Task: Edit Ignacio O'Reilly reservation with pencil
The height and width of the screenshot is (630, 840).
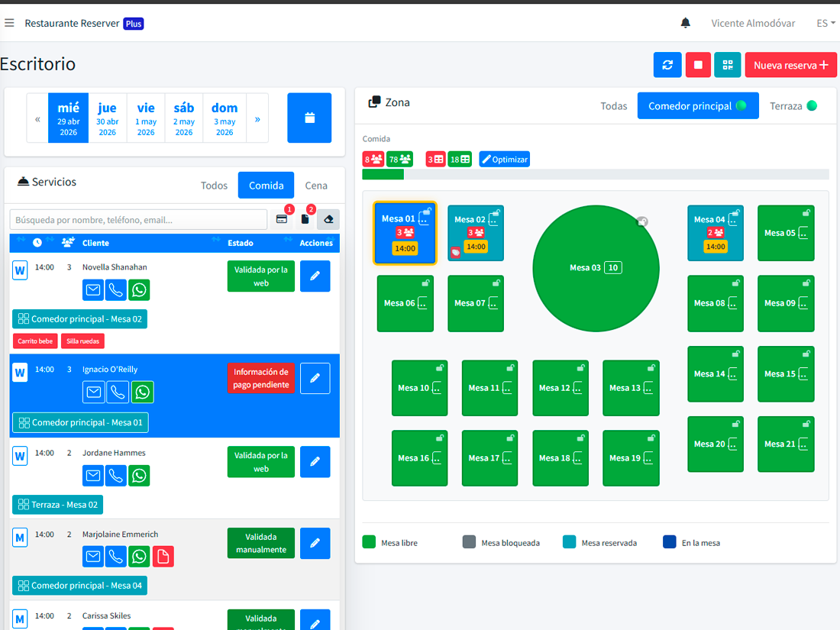Action: click(315, 378)
